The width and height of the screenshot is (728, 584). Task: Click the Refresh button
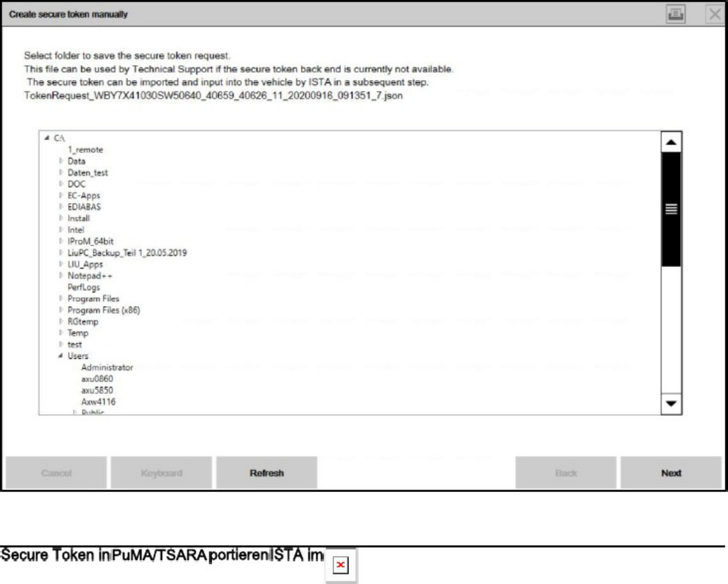[x=267, y=473]
